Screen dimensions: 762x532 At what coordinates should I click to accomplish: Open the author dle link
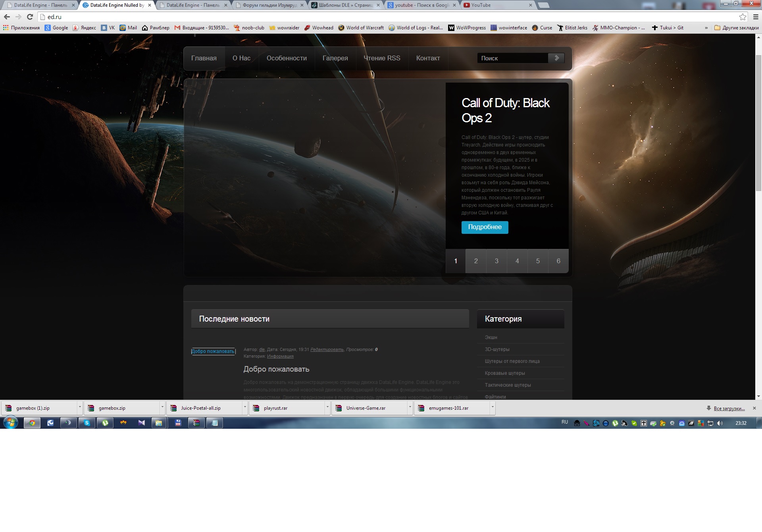click(262, 349)
